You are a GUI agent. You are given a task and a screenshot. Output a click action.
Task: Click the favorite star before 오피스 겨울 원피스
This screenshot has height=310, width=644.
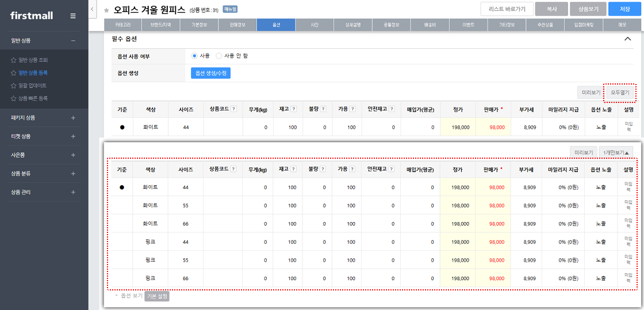106,10
